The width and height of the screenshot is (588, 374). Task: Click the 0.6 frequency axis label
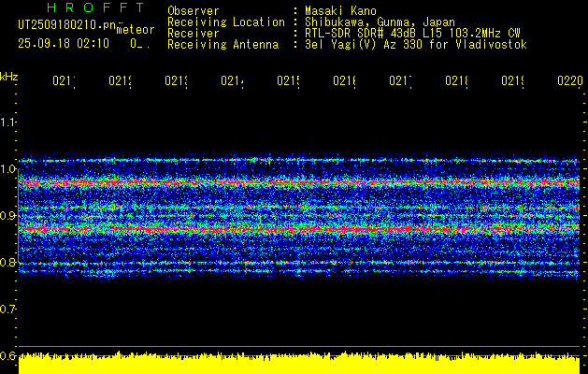coord(8,356)
